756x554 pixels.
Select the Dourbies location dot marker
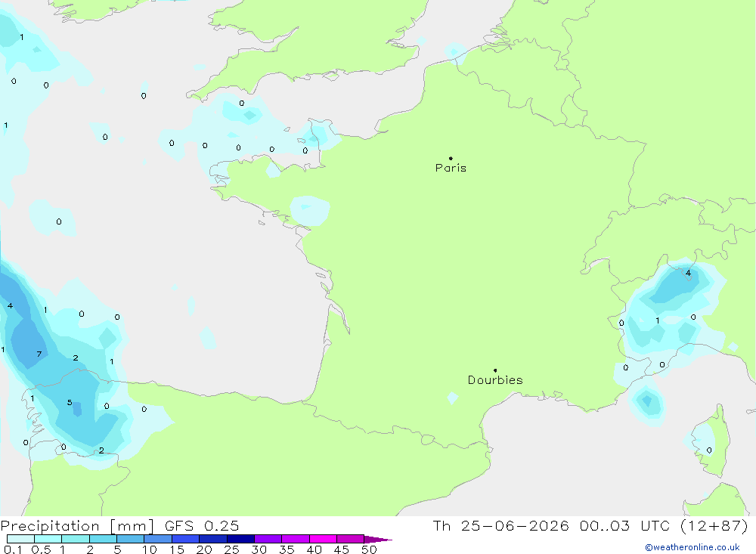(x=495, y=370)
